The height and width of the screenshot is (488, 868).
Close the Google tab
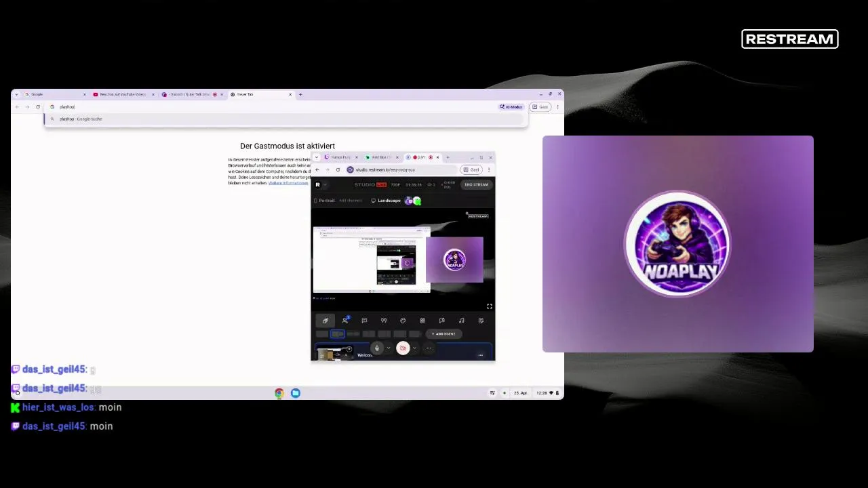pos(85,94)
